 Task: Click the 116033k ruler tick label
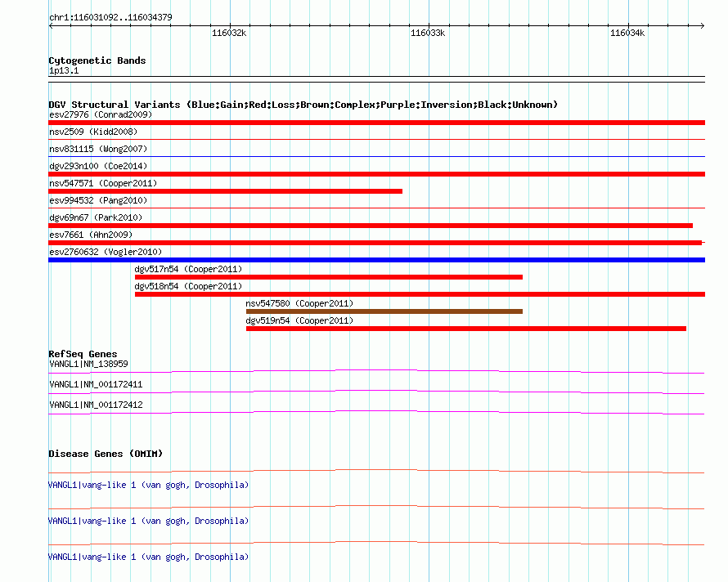click(x=428, y=33)
